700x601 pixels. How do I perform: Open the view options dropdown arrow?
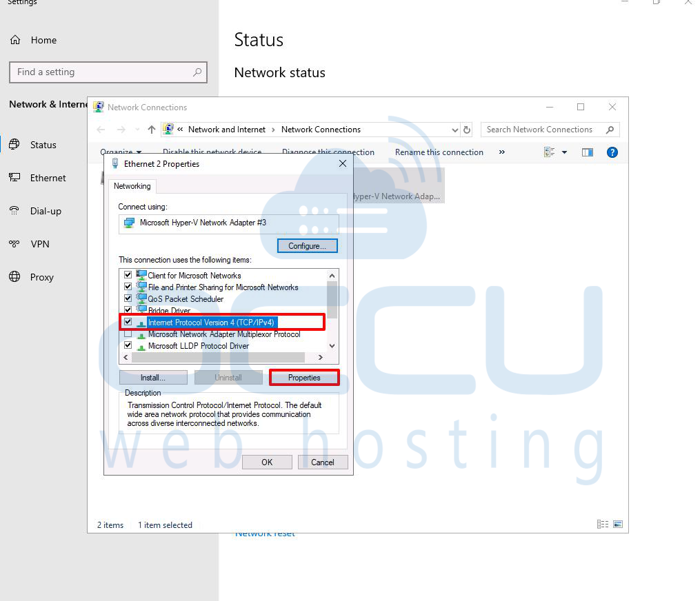tap(564, 152)
